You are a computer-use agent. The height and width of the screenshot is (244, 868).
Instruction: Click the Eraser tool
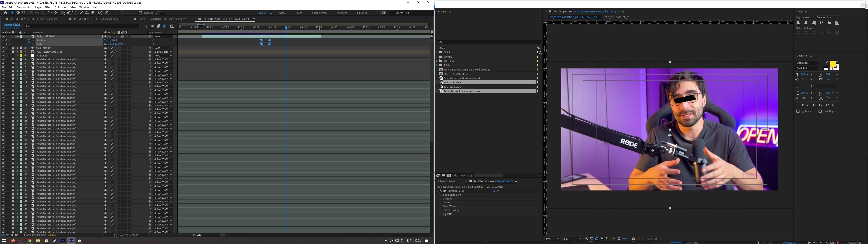[93, 13]
